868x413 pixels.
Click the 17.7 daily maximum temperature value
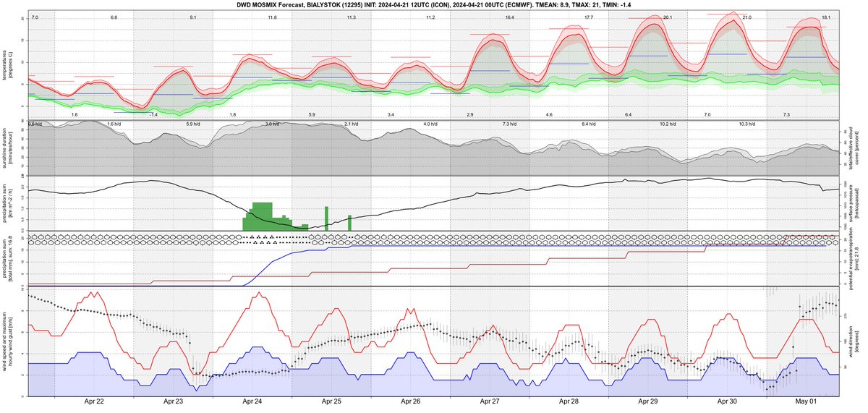[589, 17]
